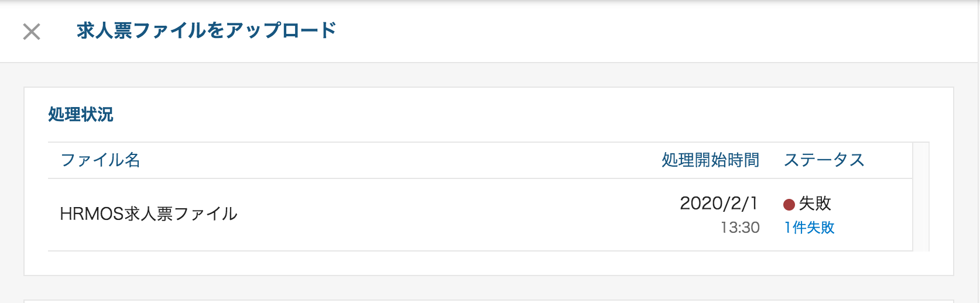This screenshot has height=303, width=980.
Task: Open the 1件失敗 failure details link
Action: (x=809, y=228)
